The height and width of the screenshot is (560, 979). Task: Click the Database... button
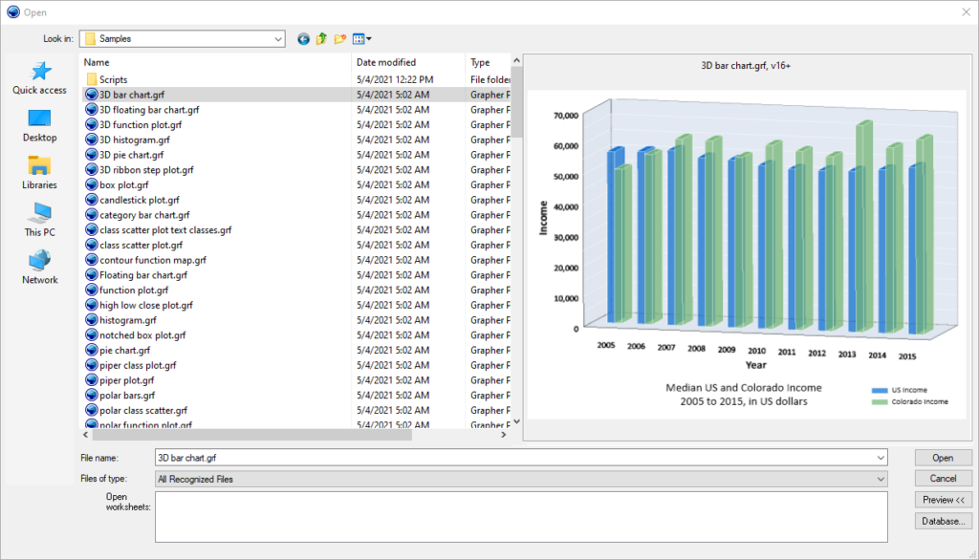pyautogui.click(x=943, y=521)
